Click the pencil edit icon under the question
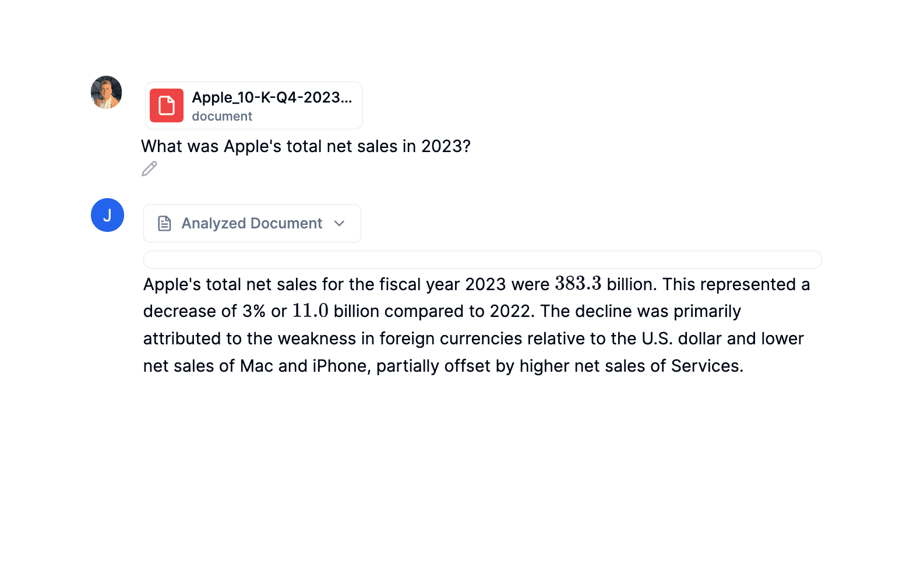The height and width of the screenshot is (578, 924). [x=149, y=169]
